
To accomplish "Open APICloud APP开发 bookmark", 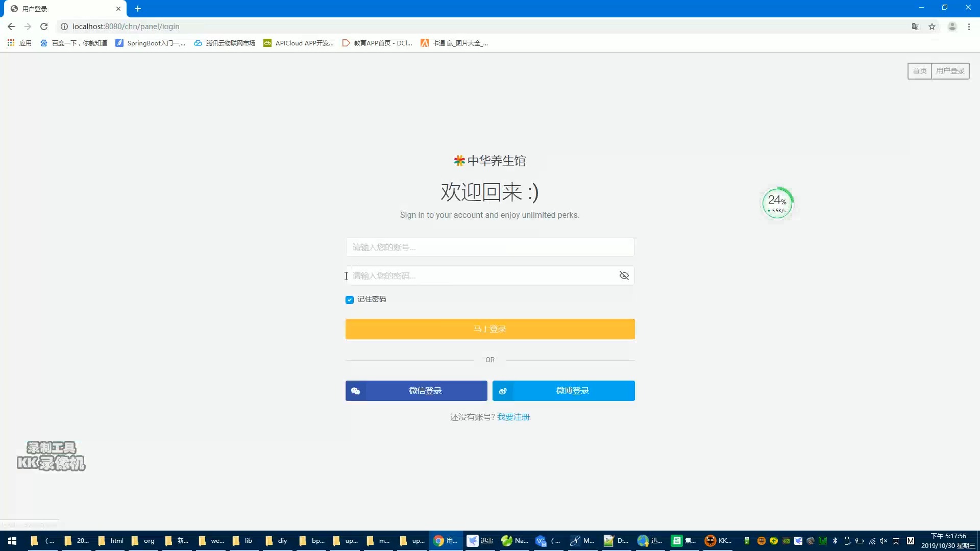I will 299,43.
